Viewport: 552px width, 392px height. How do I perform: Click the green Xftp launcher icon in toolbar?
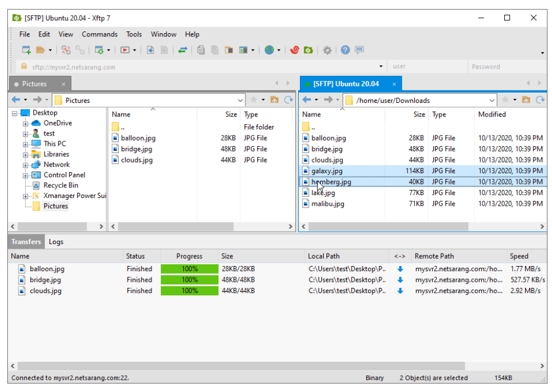tap(308, 50)
